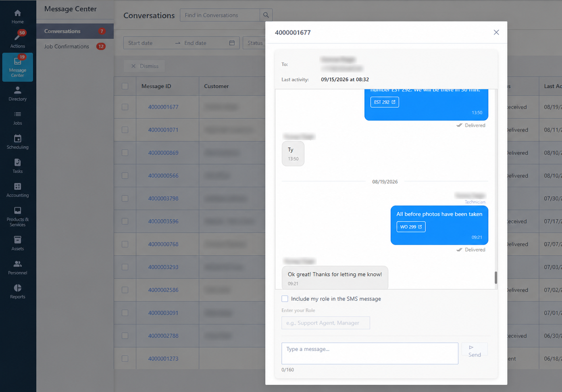
Task: Switch to the Conversations tab
Action: [x=75, y=31]
